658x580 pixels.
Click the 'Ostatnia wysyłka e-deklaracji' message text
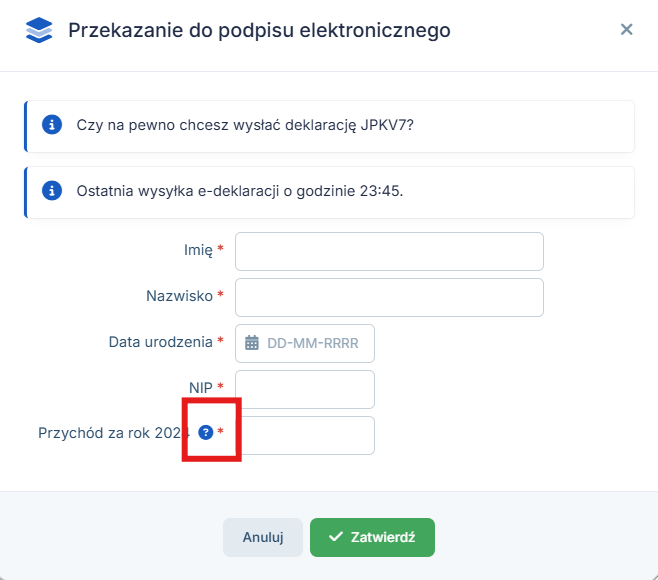tap(239, 190)
